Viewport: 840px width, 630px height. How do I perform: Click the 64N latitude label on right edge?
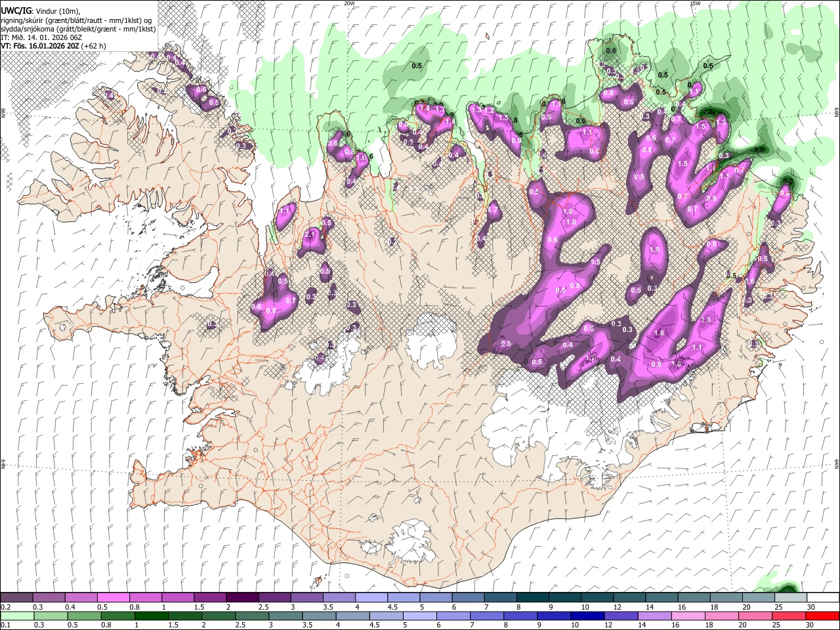click(x=837, y=463)
